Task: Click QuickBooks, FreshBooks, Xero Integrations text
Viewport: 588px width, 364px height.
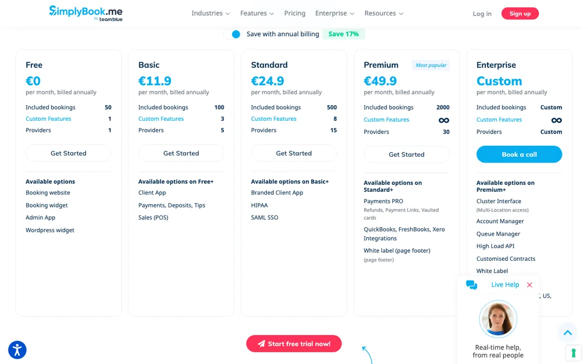Action: (404, 234)
